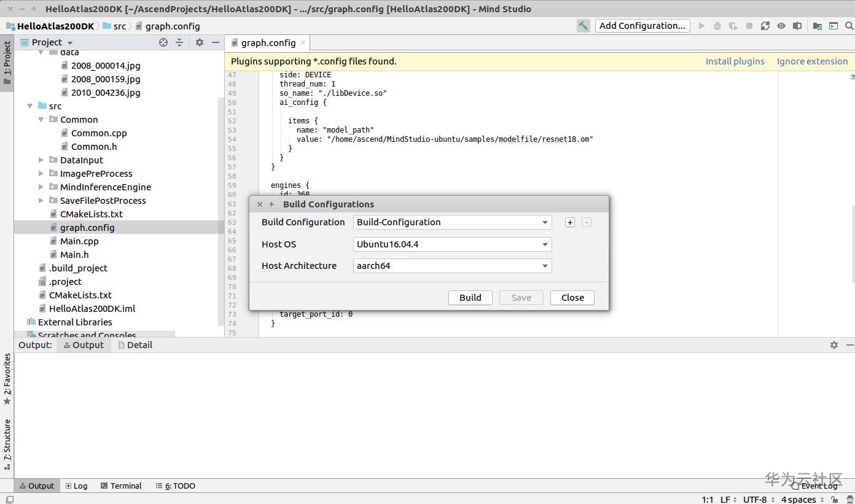
Task: Hide the Output tool window
Action: click(x=849, y=345)
